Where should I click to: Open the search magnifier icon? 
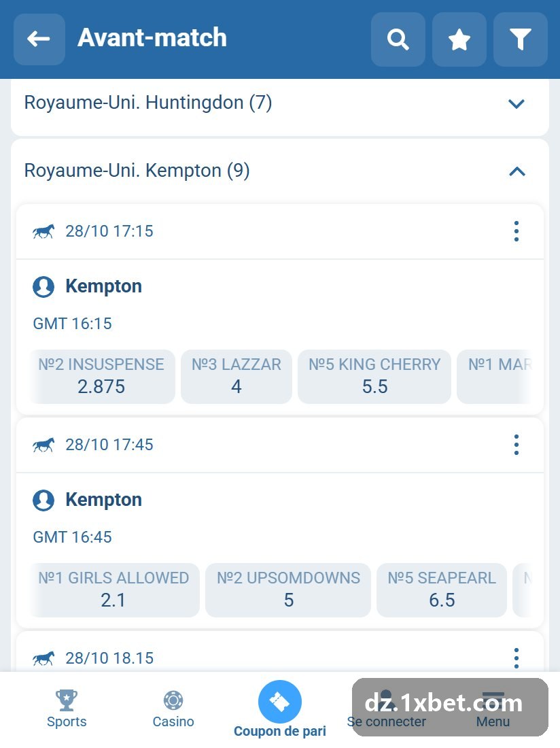398,39
